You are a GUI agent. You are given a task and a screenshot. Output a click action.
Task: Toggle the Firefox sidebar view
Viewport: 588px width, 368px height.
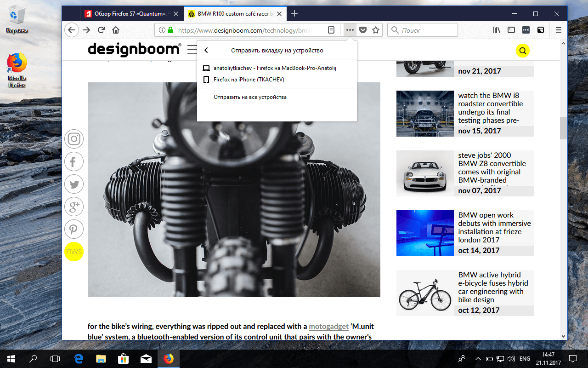tap(511, 29)
